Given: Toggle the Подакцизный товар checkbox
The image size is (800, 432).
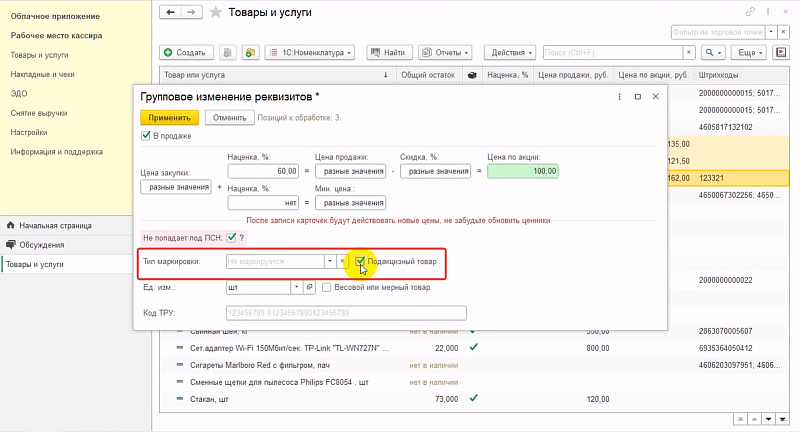Looking at the screenshot, I should (360, 261).
